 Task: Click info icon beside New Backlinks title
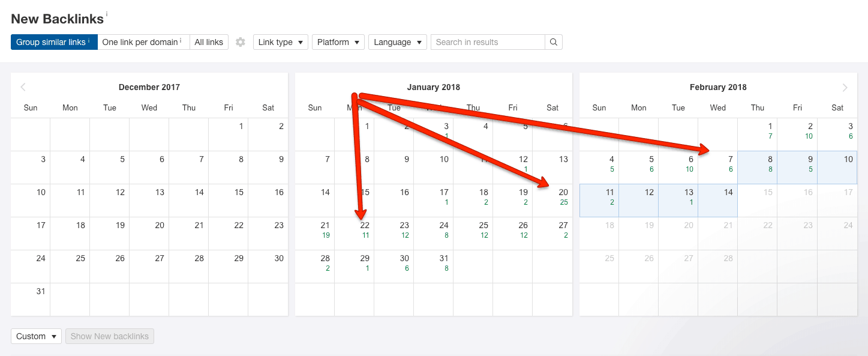click(x=107, y=13)
